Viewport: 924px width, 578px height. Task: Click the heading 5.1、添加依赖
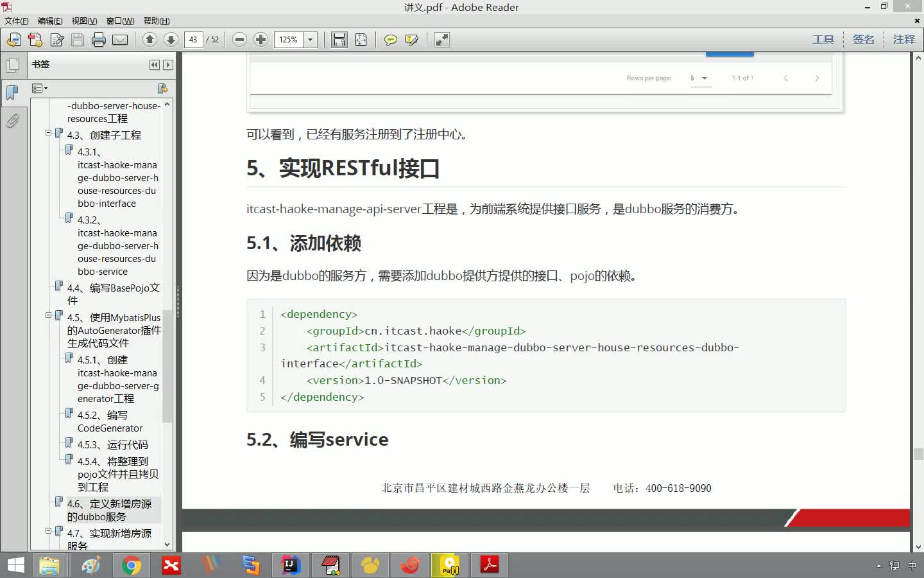pyautogui.click(x=304, y=243)
